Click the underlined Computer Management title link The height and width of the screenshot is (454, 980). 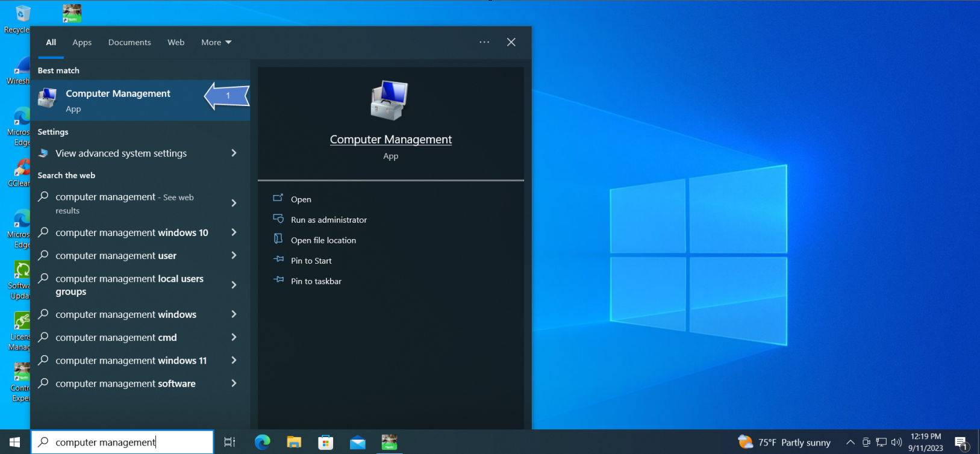click(x=391, y=139)
